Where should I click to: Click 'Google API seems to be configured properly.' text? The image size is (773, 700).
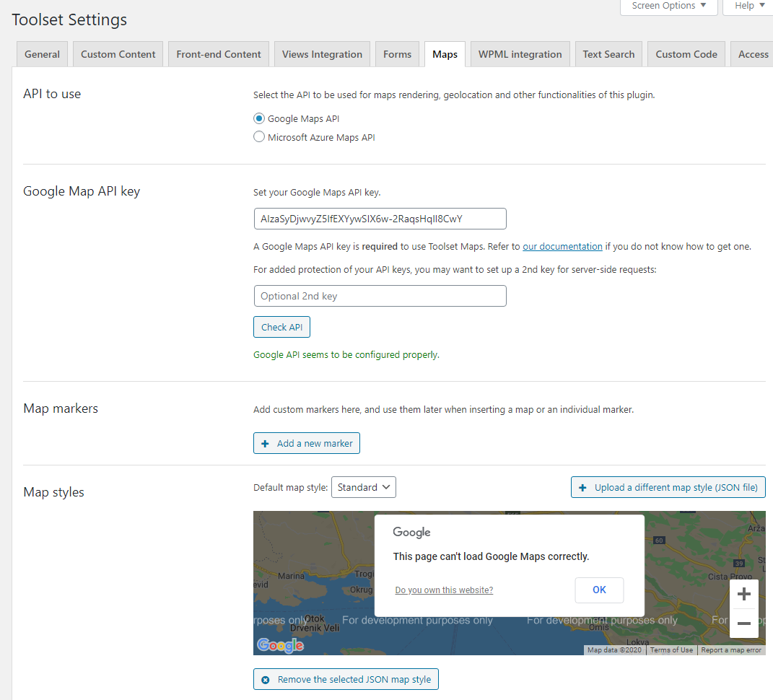tap(346, 354)
